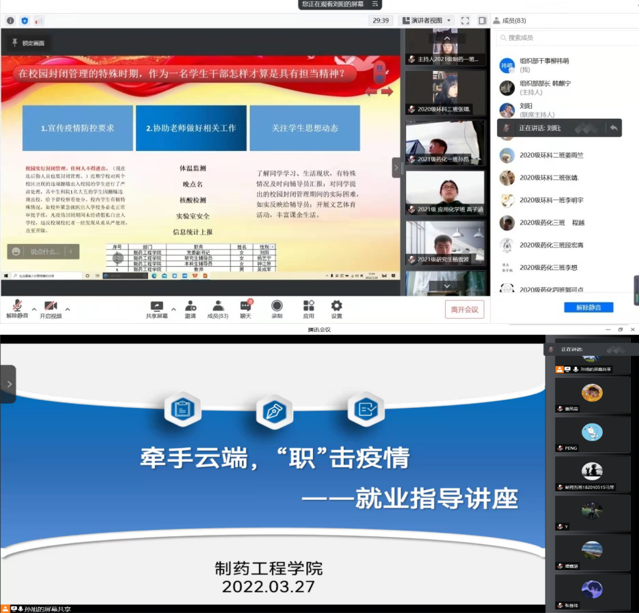The image size is (640, 613).
Task: Open the 成员 members list icon
Action: 218,305
